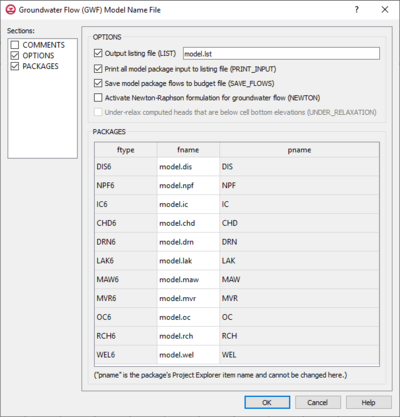The width and height of the screenshot is (400, 417).
Task: Uncheck the PACKAGES section checkbox
Action: (x=15, y=66)
